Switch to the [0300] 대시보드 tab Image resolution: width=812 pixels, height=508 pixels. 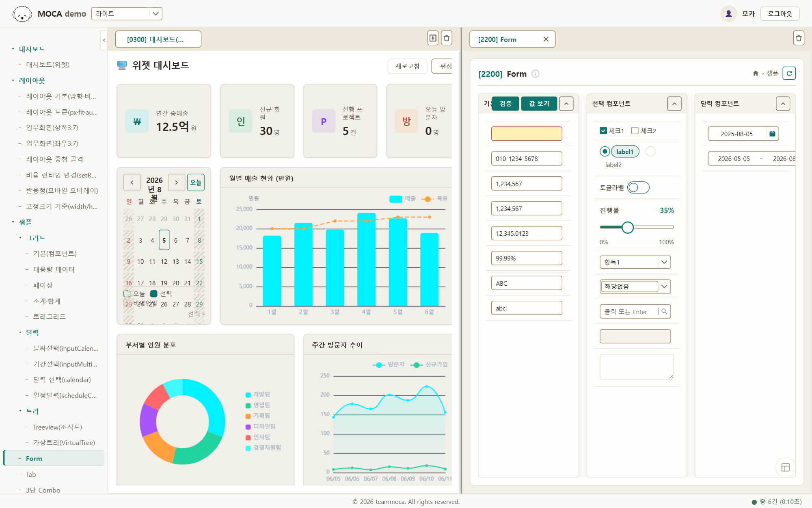[x=158, y=39]
